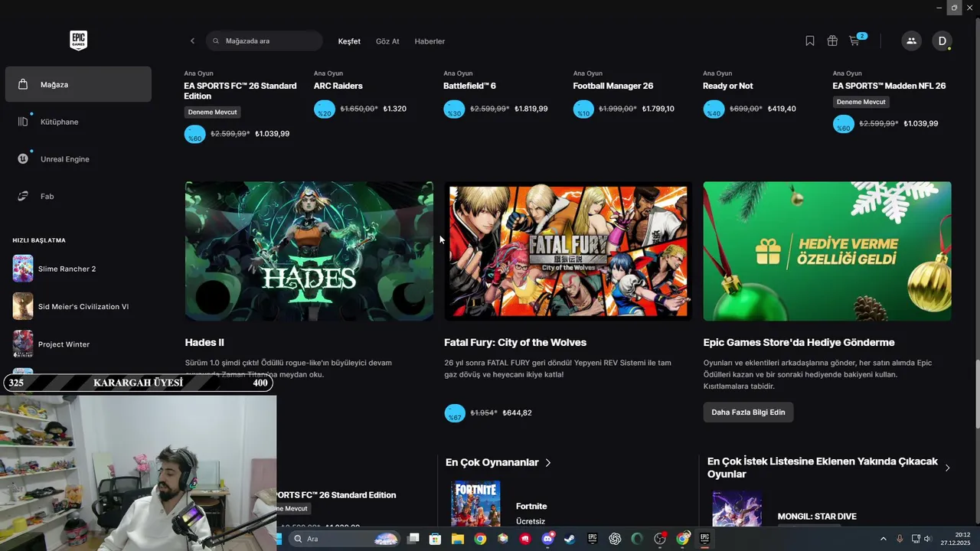Click the %30 discount badge for Battlefield 6
The width and height of the screenshot is (980, 551).
tap(454, 109)
